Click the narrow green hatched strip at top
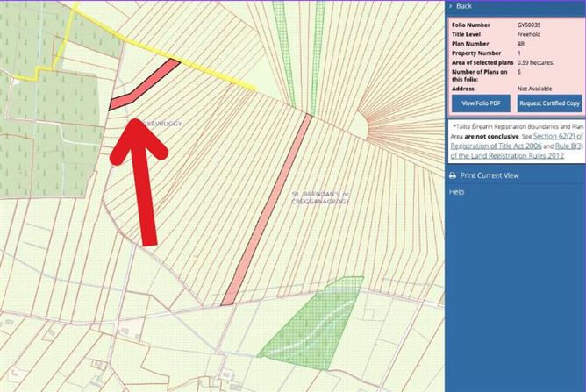The height and width of the screenshot is (392, 586). [280, 35]
